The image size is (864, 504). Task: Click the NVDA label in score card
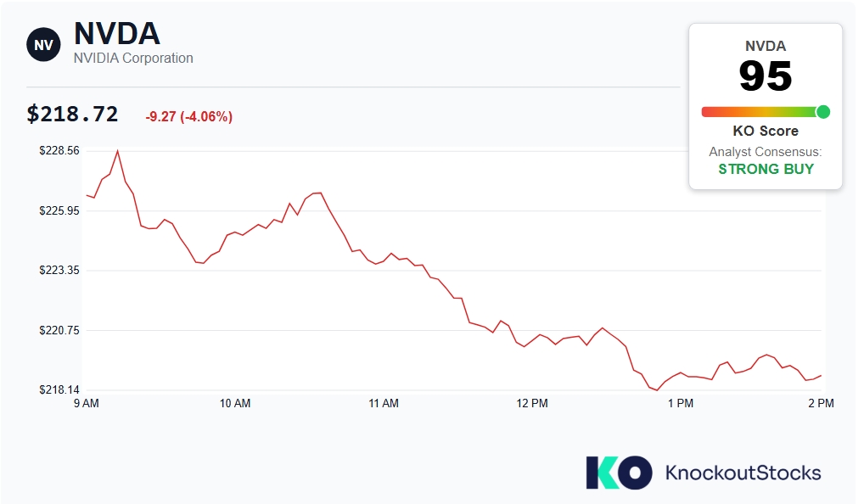tap(766, 47)
